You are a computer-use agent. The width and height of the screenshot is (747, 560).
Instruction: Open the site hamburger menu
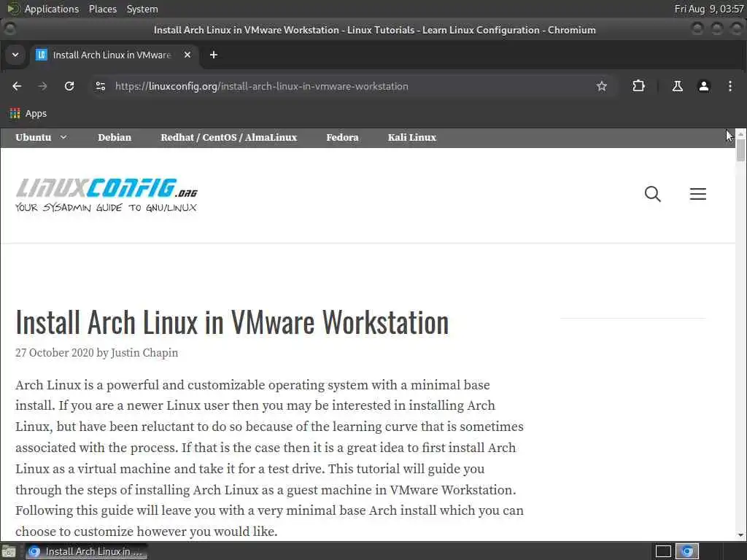(x=698, y=194)
